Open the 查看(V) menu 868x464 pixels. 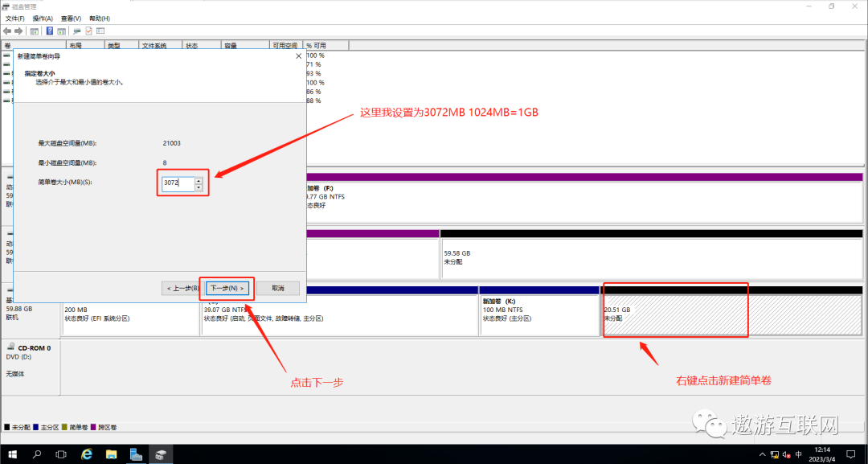click(x=71, y=18)
